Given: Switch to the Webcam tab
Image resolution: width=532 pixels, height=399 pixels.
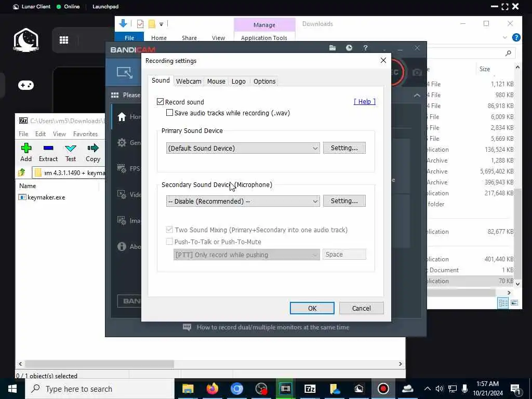Looking at the screenshot, I should click(x=189, y=82).
